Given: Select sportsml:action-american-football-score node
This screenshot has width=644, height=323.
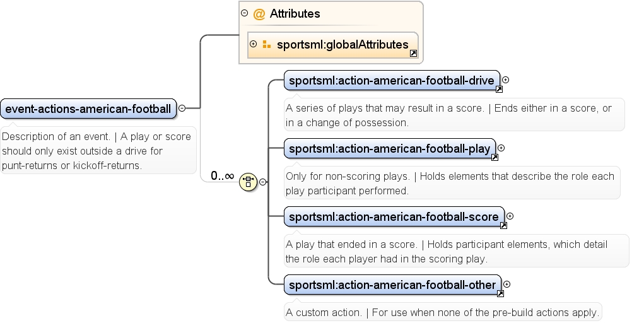Looking at the screenshot, I should pos(394,216).
